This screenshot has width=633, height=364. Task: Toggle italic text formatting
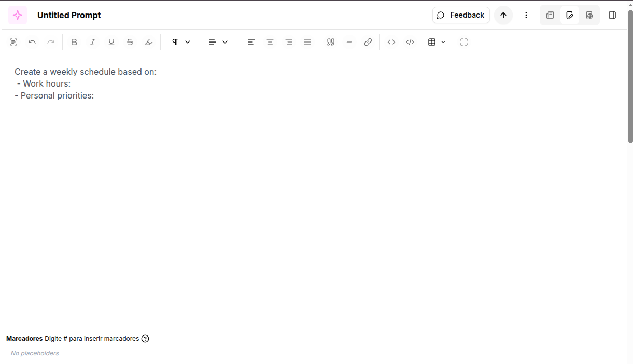tap(93, 42)
